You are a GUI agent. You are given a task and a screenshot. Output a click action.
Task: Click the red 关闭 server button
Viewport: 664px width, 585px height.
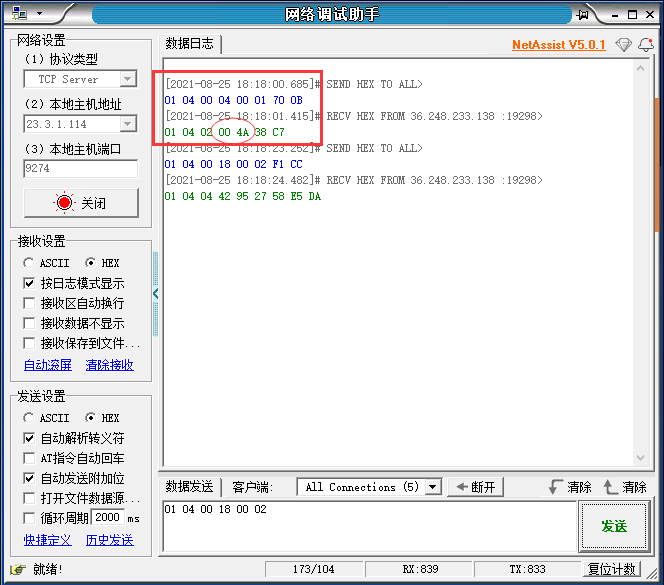tap(81, 203)
